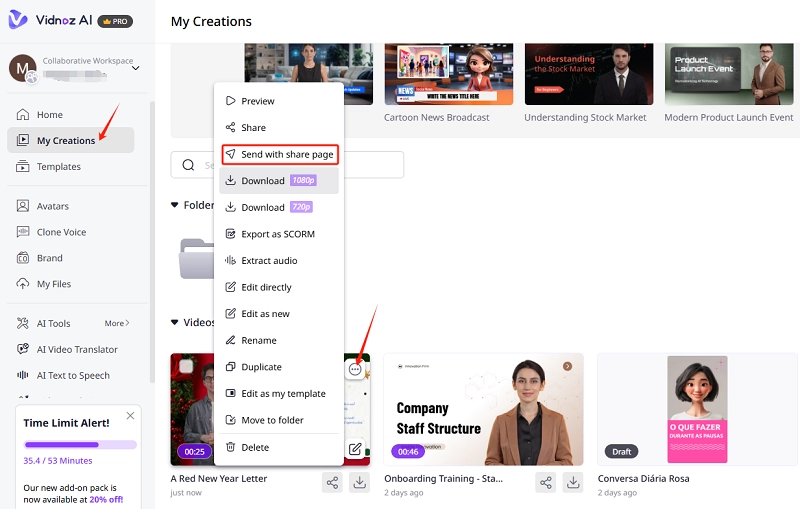
Task: Open the Onboarding Training video thumbnail
Action: pos(483,409)
